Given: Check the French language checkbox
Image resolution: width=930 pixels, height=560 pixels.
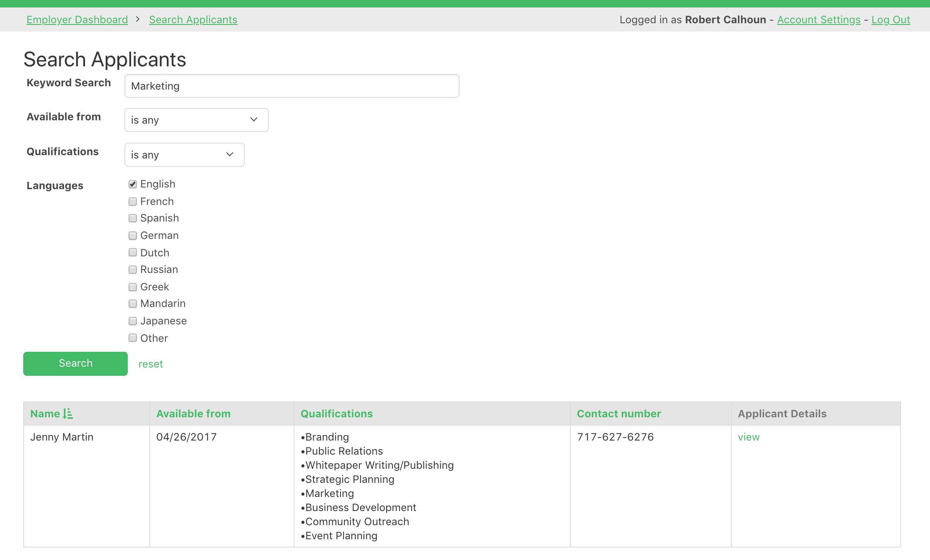Looking at the screenshot, I should (x=133, y=201).
